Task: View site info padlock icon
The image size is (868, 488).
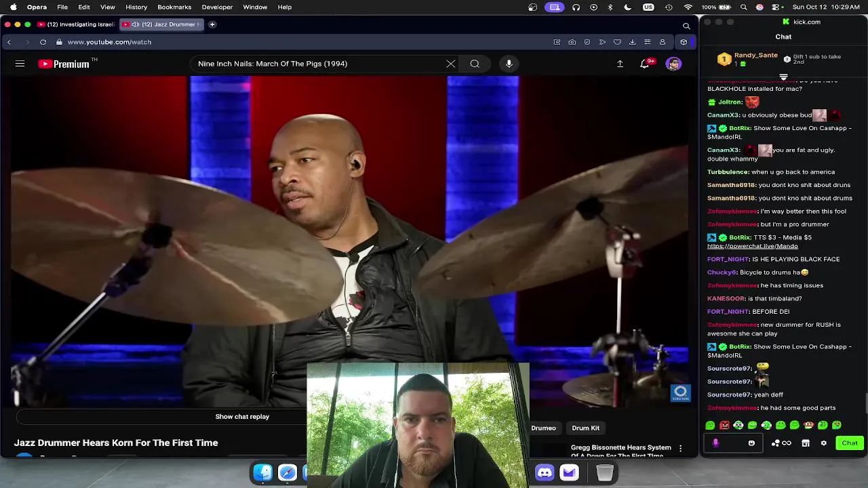Action: point(60,42)
